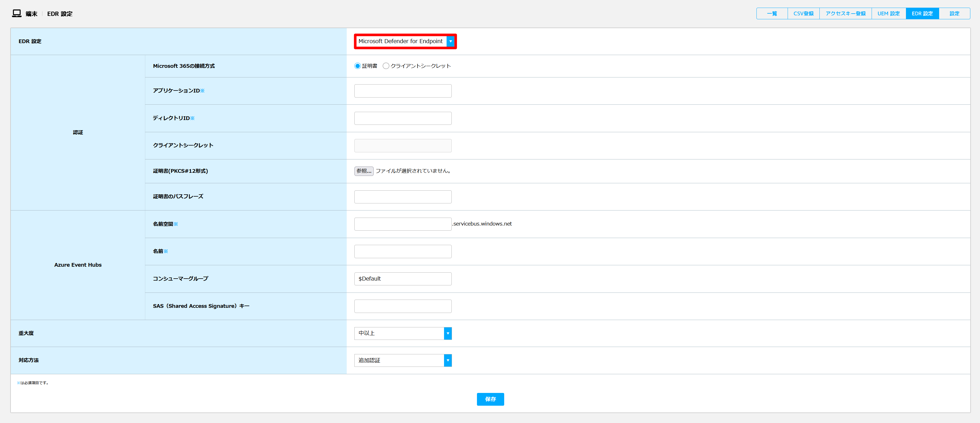Go to the アクセスキー登録 tab
The image size is (980, 423).
tap(845, 14)
